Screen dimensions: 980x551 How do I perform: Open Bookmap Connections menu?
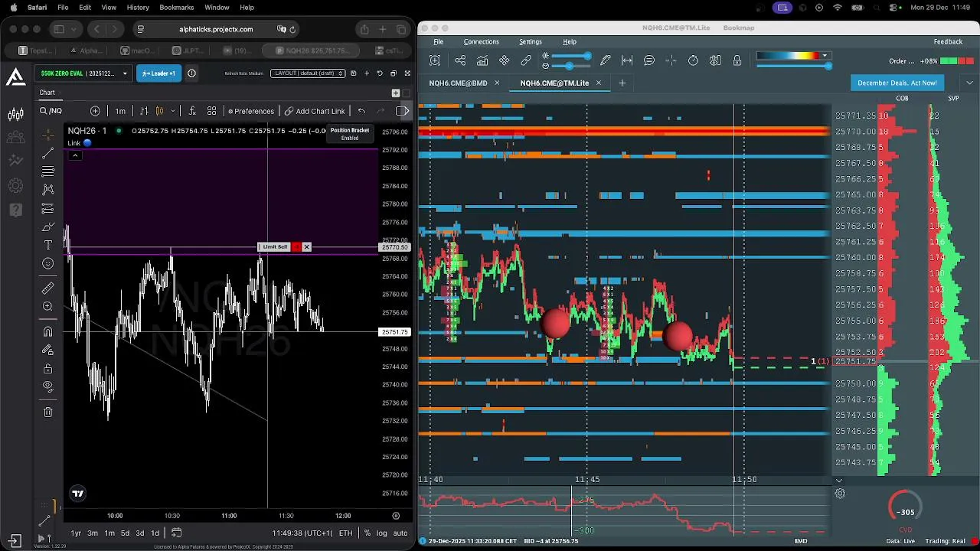click(481, 41)
